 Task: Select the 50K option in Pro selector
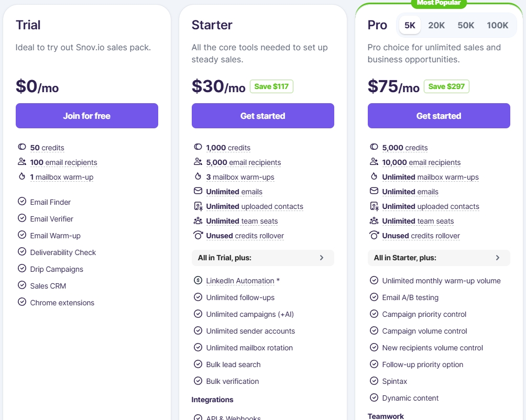pyautogui.click(x=466, y=25)
